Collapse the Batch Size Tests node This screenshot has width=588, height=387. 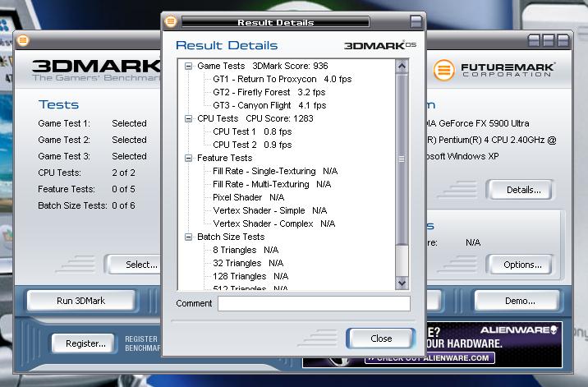click(188, 237)
